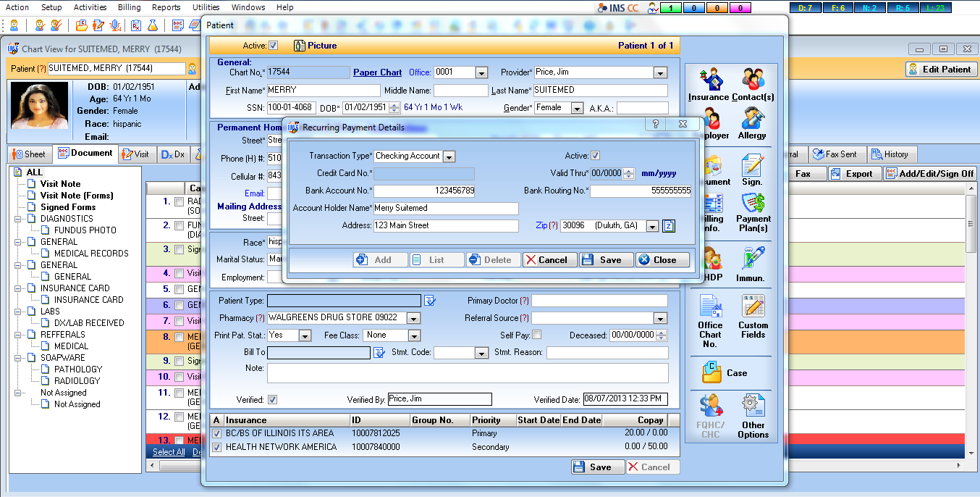Open the Transaction Type dropdown
Screen dimensions: 980x497
[x=449, y=156]
